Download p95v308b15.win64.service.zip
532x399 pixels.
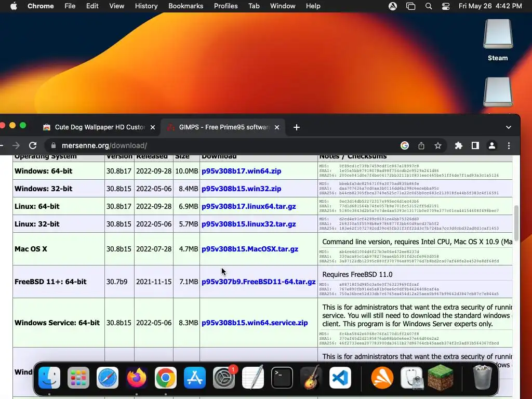coord(255,323)
